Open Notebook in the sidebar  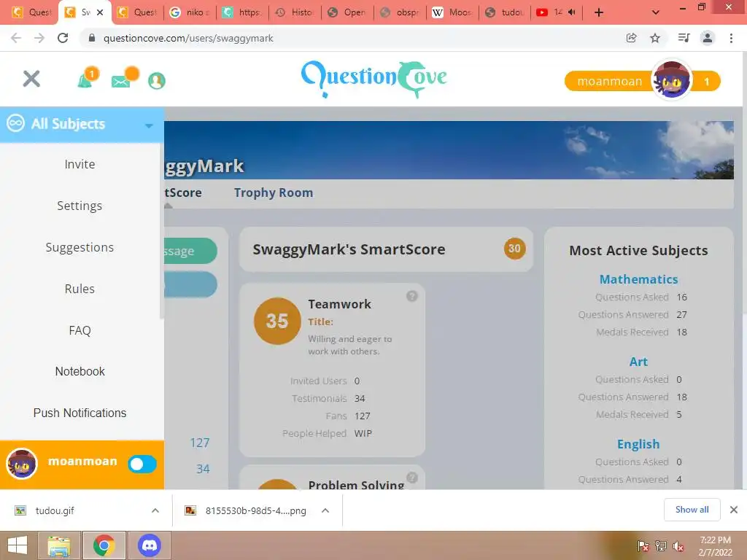coord(80,371)
